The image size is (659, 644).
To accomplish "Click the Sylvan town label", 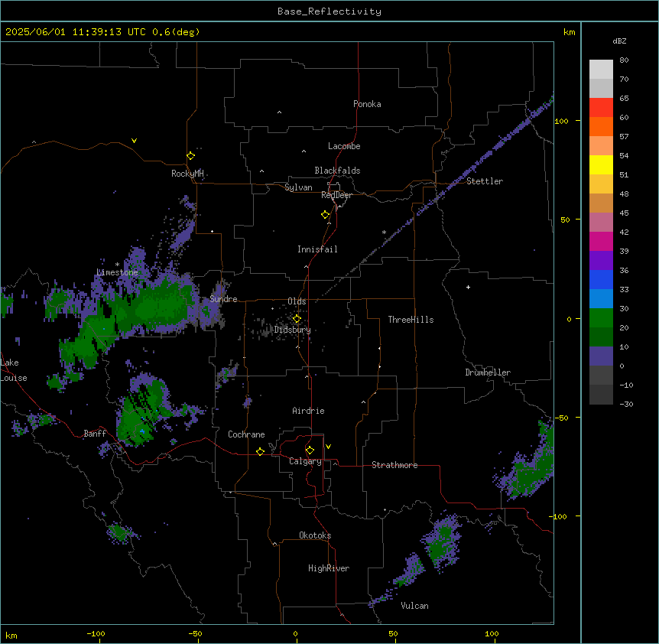I will click(298, 187).
